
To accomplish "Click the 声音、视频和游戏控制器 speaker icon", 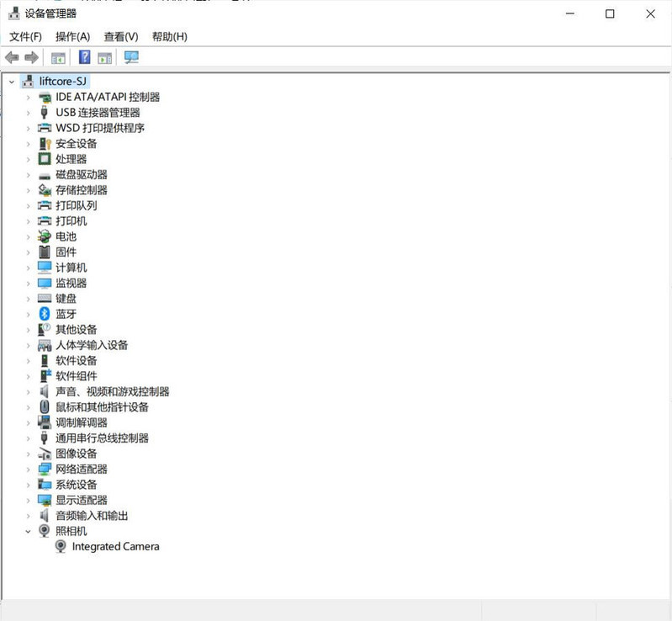I will (44, 391).
